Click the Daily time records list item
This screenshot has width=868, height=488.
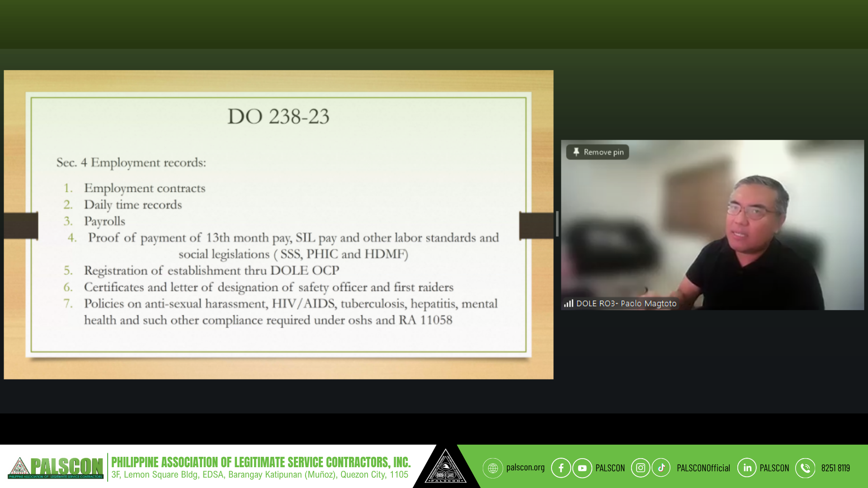133,205
